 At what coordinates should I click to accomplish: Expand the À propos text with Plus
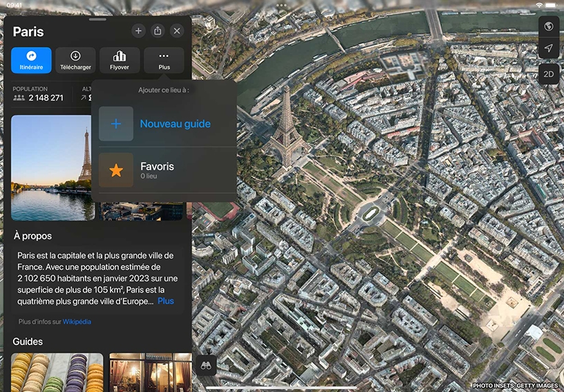tap(166, 301)
